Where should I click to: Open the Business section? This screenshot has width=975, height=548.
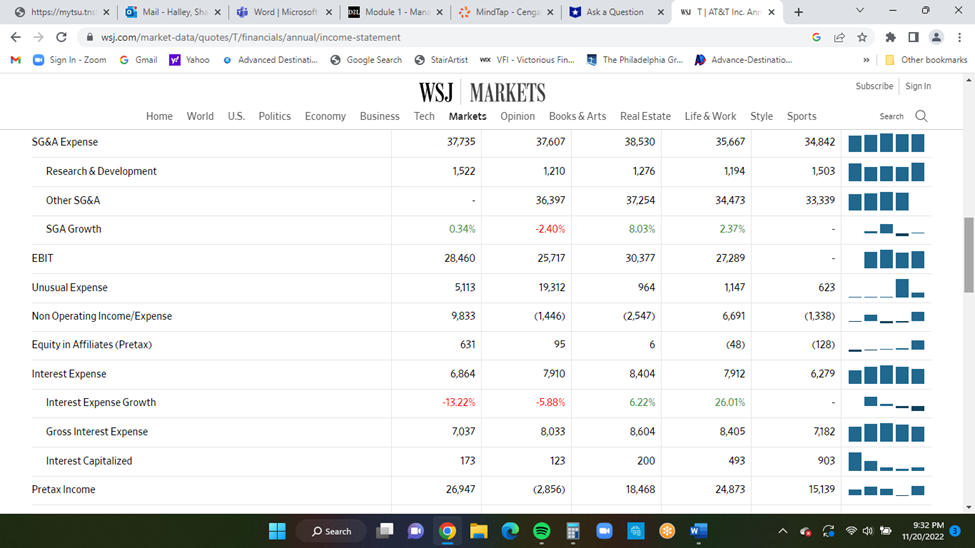(x=379, y=116)
